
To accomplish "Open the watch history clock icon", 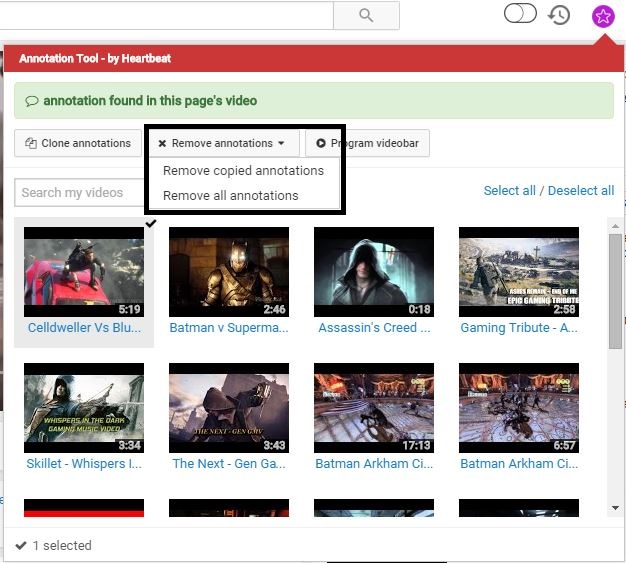I will 559,15.
